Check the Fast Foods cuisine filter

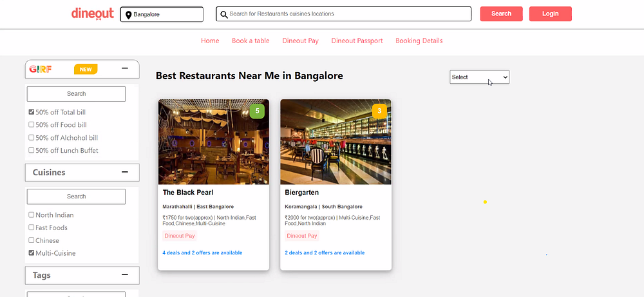31,227
